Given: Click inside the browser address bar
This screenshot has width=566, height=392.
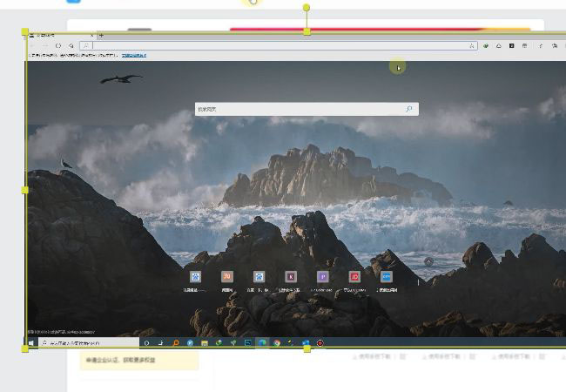Looking at the screenshot, I should pos(280,46).
